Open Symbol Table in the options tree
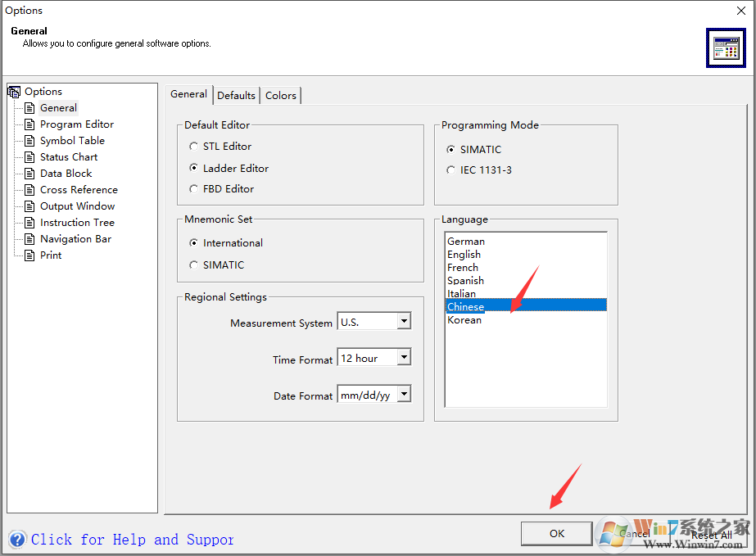This screenshot has width=756, height=556. click(x=72, y=141)
